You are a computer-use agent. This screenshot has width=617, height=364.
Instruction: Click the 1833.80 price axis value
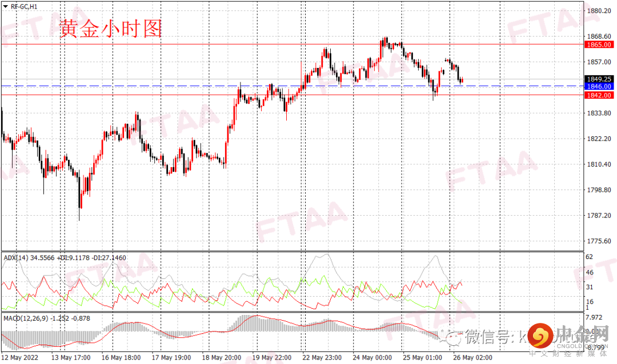tap(599, 113)
